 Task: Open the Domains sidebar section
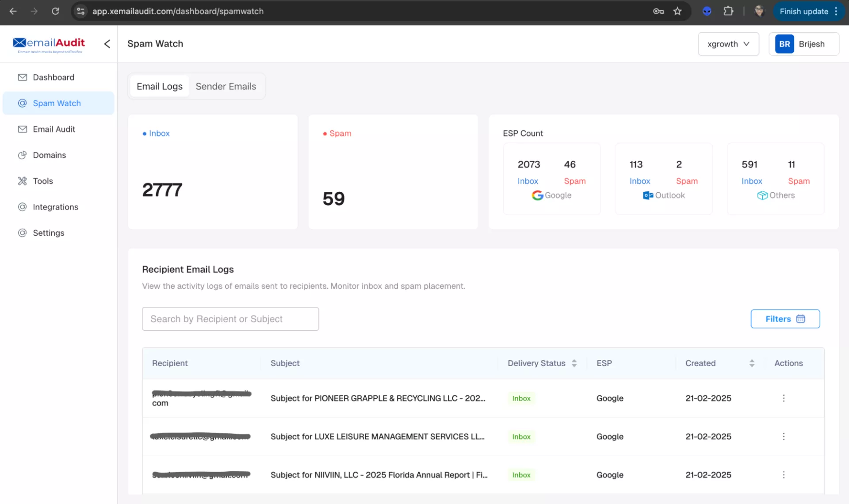coord(49,155)
